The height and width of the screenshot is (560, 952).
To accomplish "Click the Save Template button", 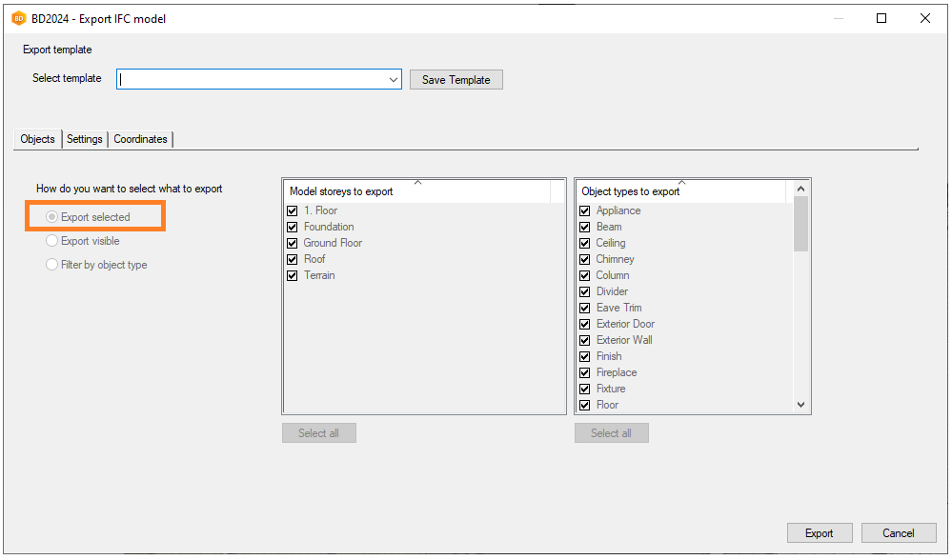I will 456,80.
